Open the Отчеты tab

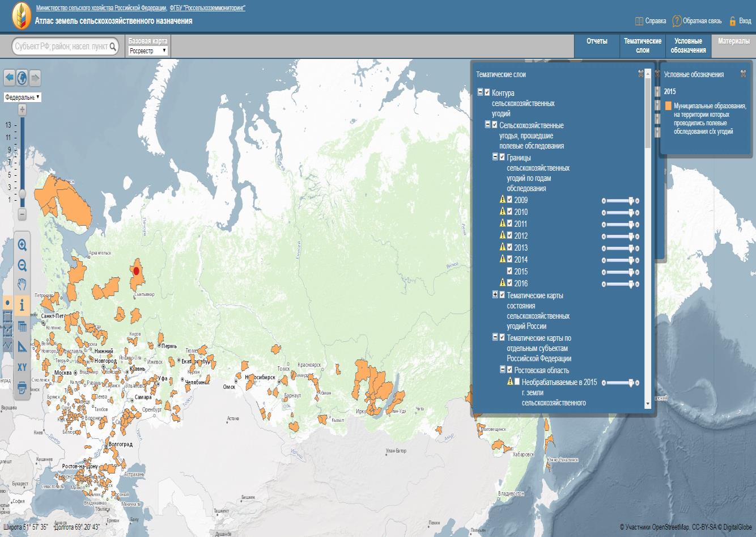coord(596,41)
